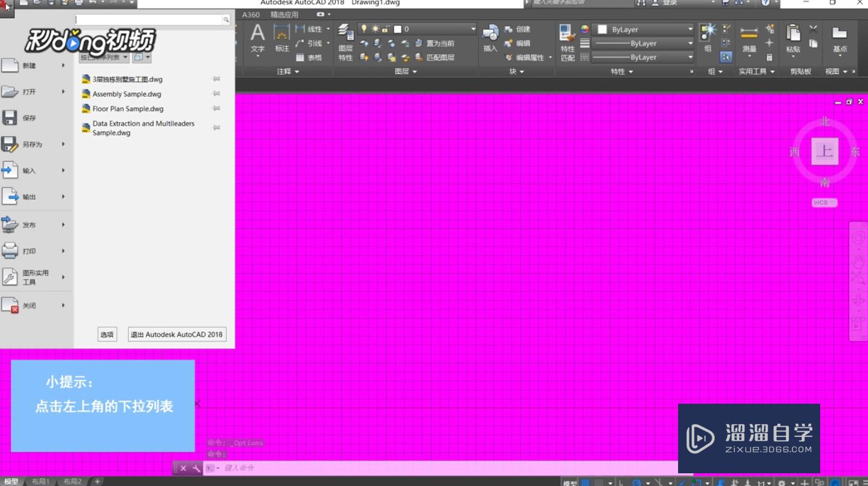
Task: Expand the 实用工具 (Utilities) panel
Action: pyautogui.click(x=756, y=71)
